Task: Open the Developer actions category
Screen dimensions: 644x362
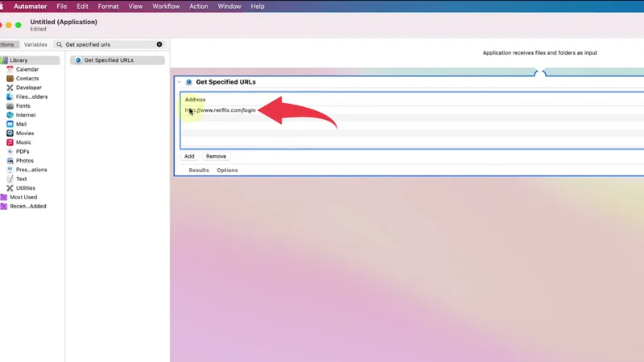Action: (x=28, y=88)
